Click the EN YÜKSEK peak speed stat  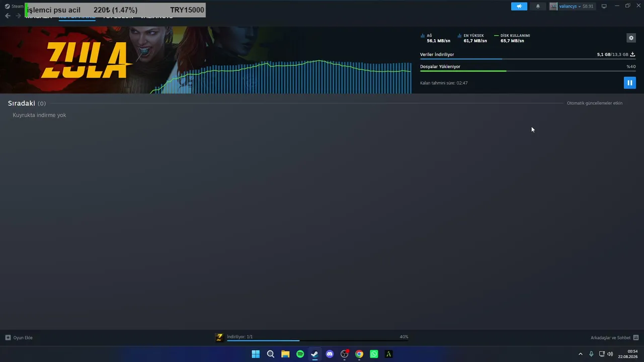[x=472, y=38]
